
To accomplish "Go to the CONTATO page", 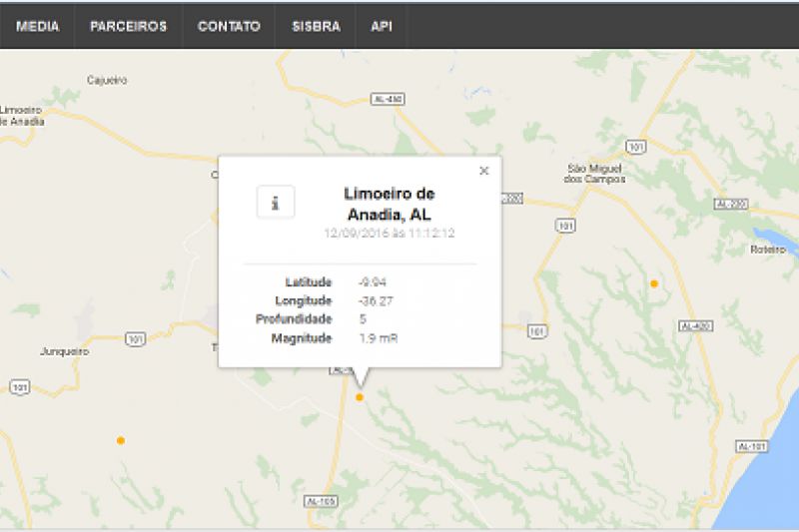I will [229, 27].
